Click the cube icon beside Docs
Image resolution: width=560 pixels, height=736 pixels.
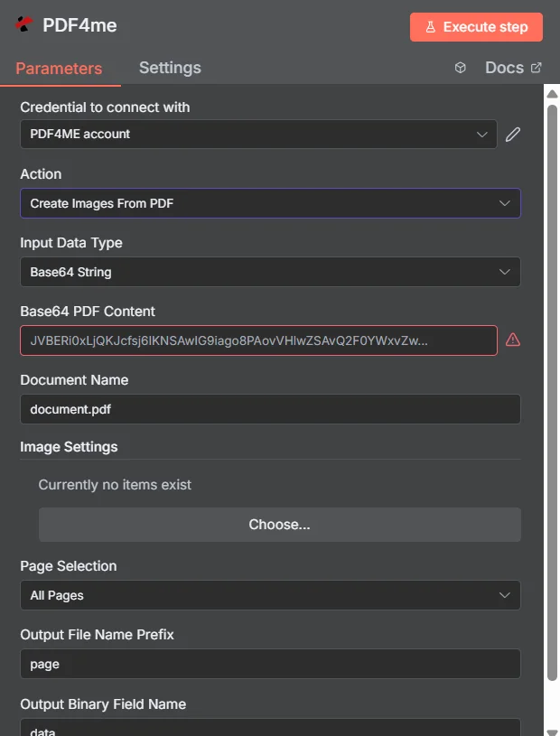pyautogui.click(x=460, y=68)
